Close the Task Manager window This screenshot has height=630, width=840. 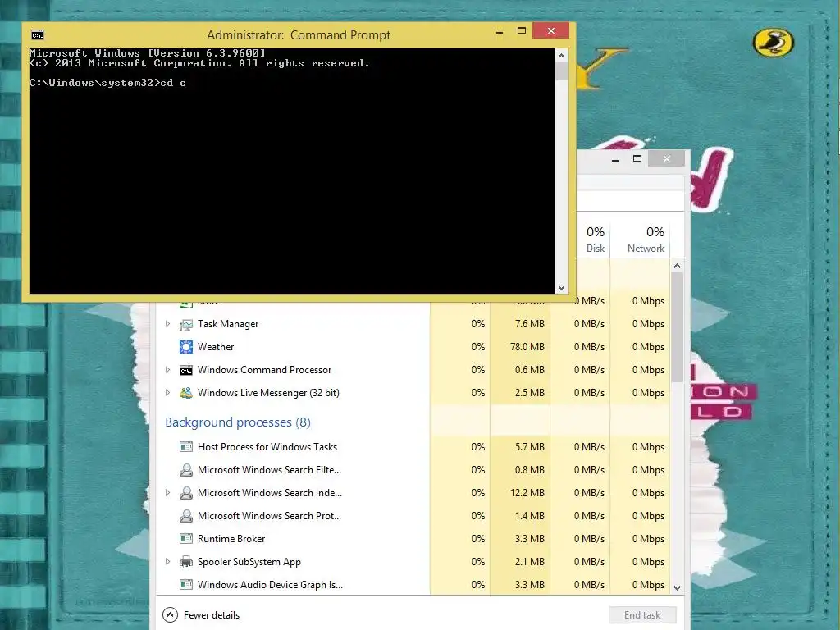click(x=666, y=158)
